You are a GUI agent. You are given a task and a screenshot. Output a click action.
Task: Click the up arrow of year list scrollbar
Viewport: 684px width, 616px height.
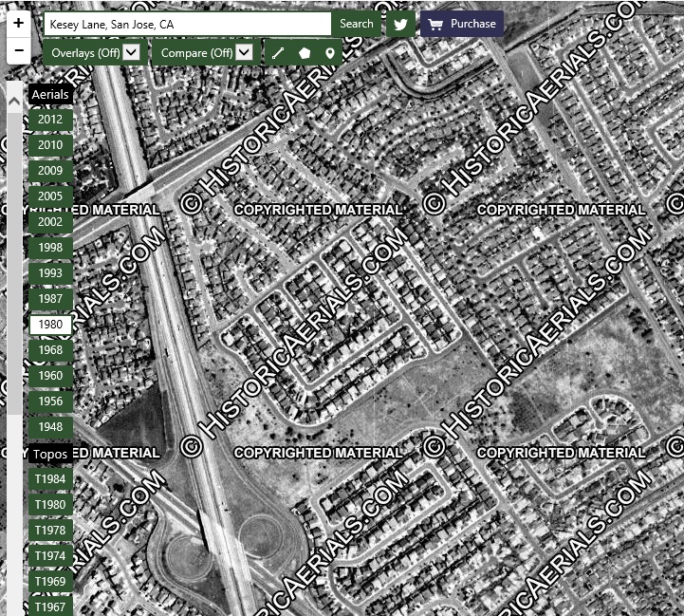point(14,103)
